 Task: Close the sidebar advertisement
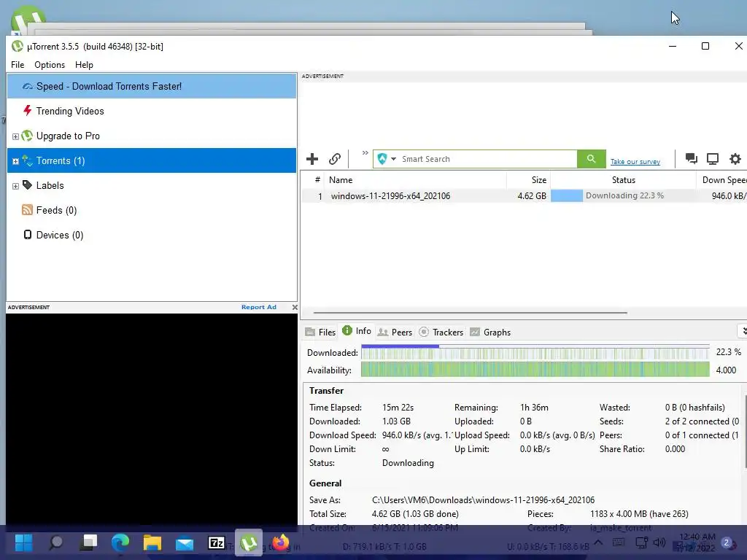(x=295, y=307)
